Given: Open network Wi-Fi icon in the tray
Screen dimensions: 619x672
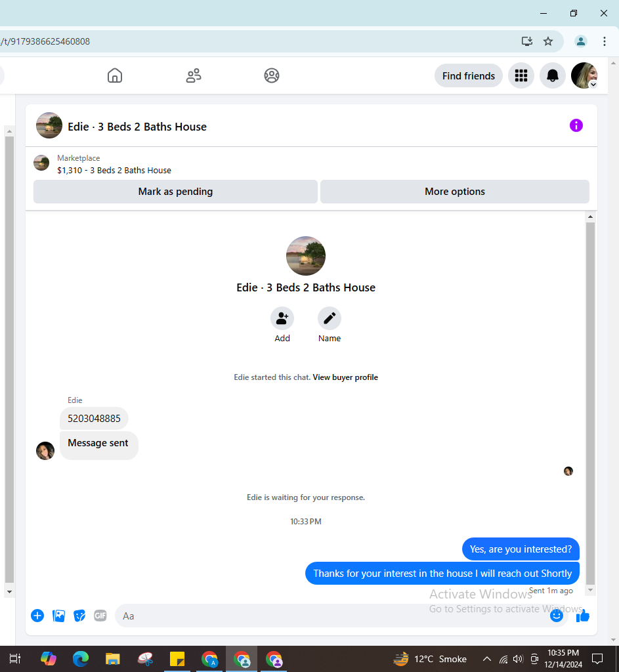Looking at the screenshot, I should [x=503, y=659].
